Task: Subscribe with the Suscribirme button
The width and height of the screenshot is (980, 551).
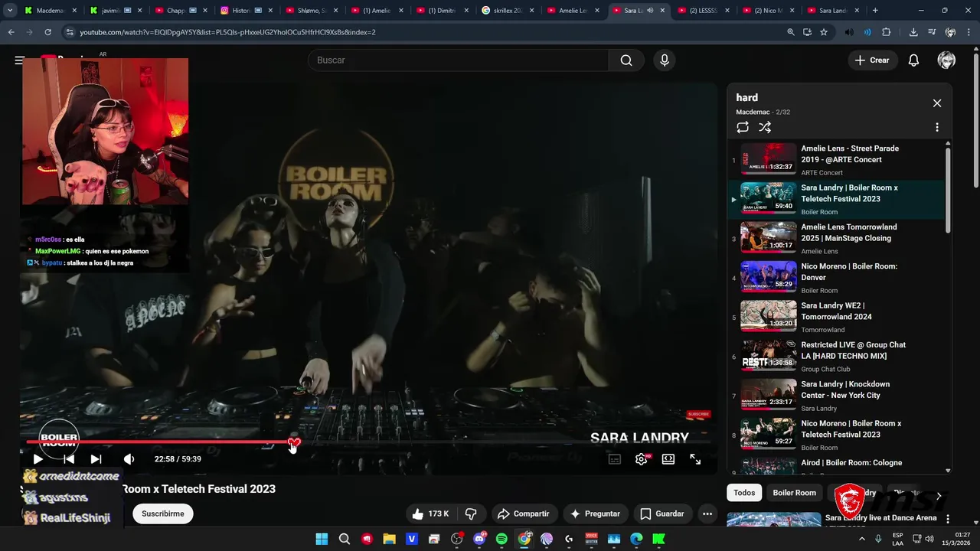Action: pyautogui.click(x=162, y=514)
